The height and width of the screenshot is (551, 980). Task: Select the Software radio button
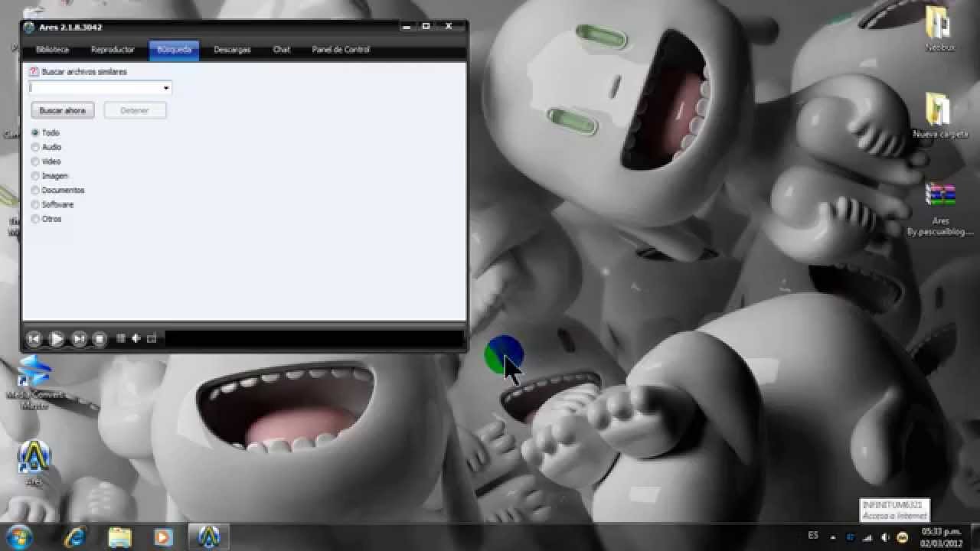tap(35, 204)
